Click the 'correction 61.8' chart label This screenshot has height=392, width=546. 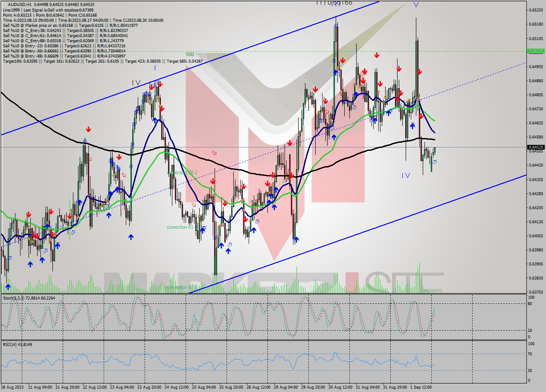[x=183, y=227]
